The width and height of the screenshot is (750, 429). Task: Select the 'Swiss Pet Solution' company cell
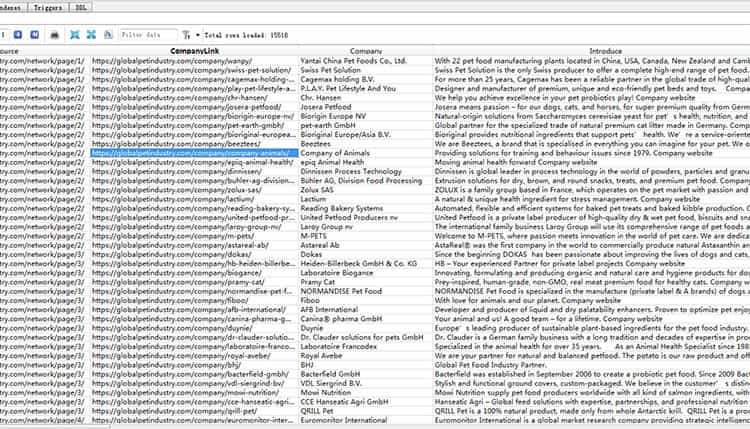point(366,70)
